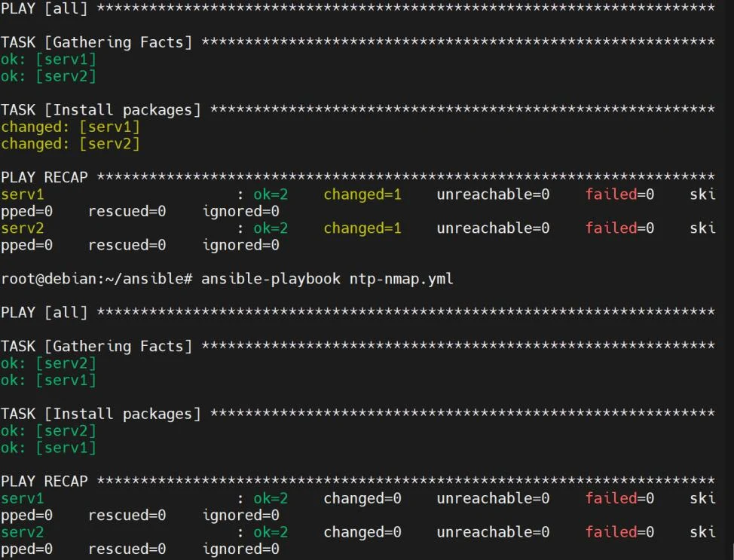This screenshot has height=560, width=734.
Task: Click "unreachable=0" in the green serv1 recap row
Action: (494, 498)
